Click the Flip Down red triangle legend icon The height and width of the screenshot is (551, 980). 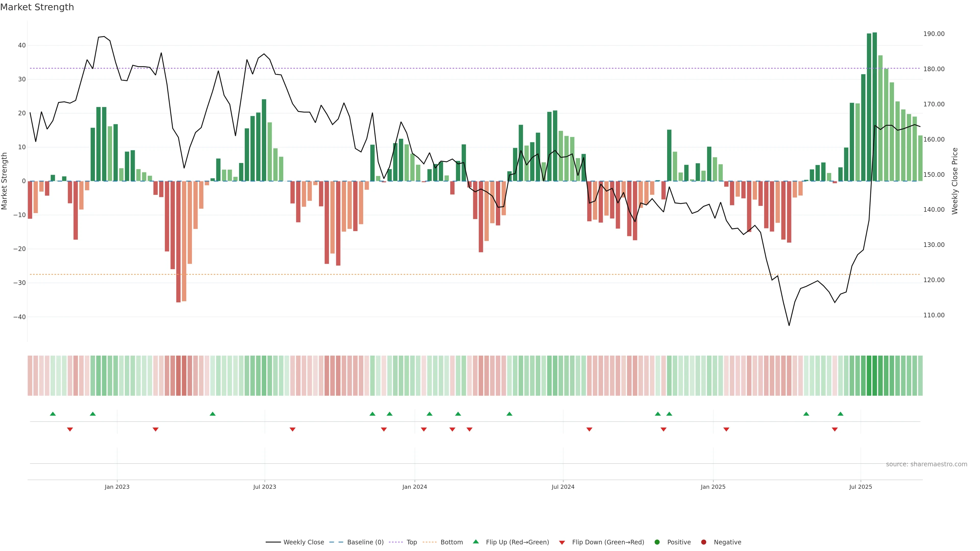click(x=562, y=543)
